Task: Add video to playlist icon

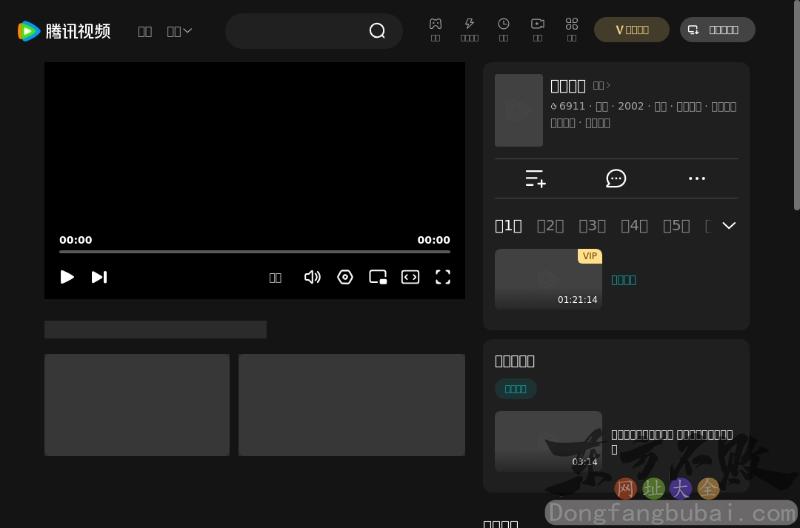Action: point(536,179)
